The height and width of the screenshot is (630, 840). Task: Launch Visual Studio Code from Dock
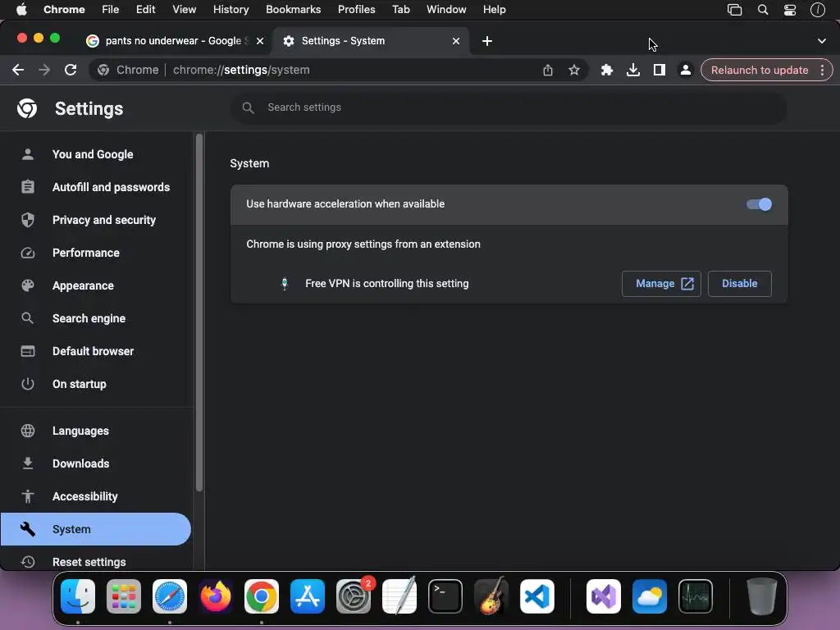536,596
